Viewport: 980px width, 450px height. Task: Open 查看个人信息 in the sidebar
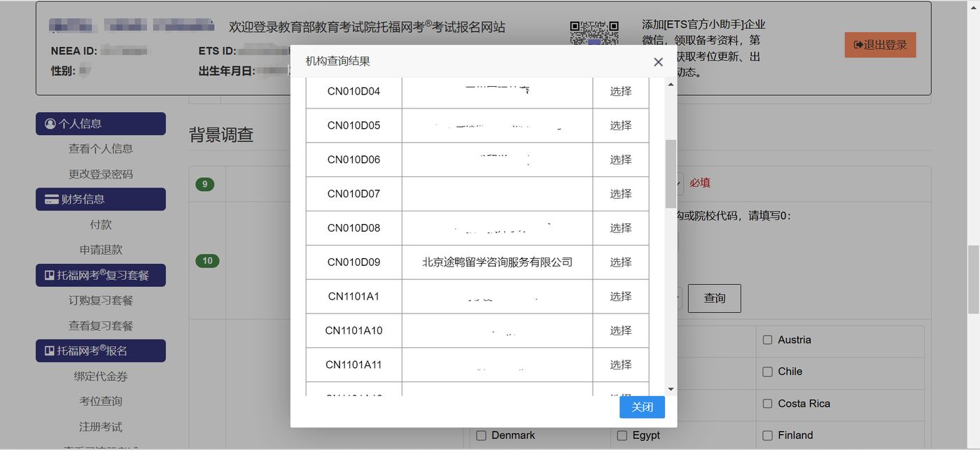(x=101, y=148)
